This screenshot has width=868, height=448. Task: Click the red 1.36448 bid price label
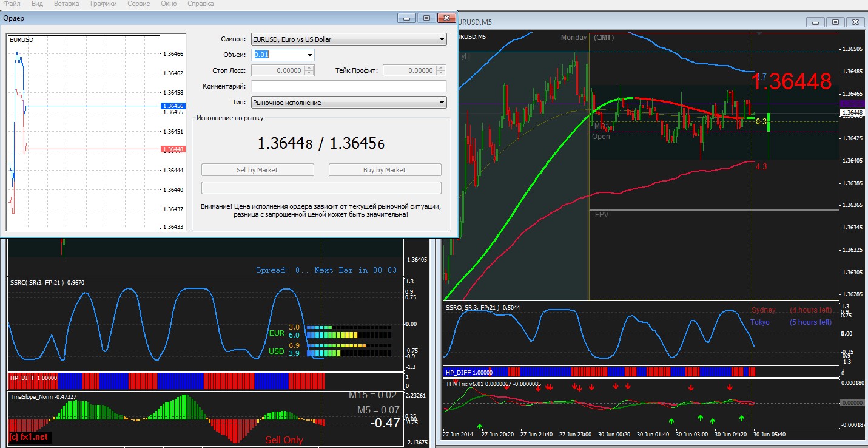[x=173, y=149]
